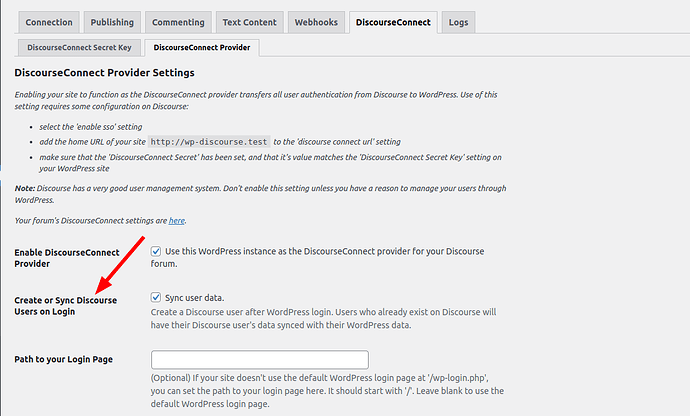
Task: Click the 'Create a Discourse user after WordPress login' description
Action: pos(323,319)
